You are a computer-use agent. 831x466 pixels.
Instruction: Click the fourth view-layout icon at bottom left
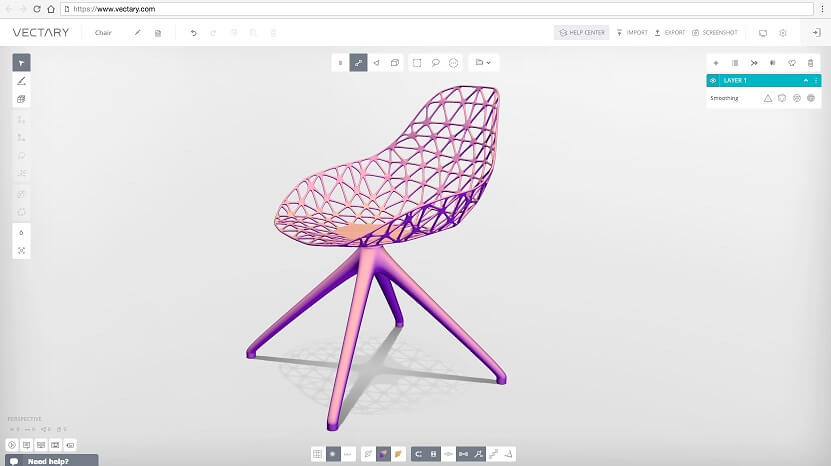(x=55, y=445)
